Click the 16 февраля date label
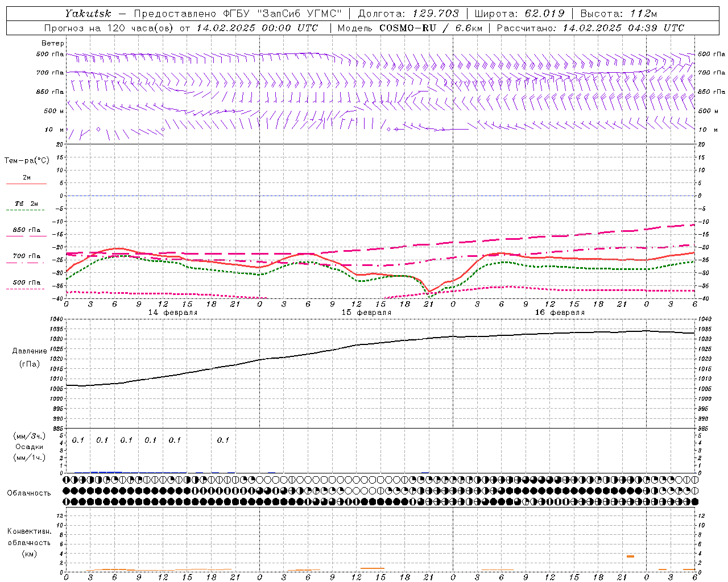The image size is (728, 582). (560, 313)
